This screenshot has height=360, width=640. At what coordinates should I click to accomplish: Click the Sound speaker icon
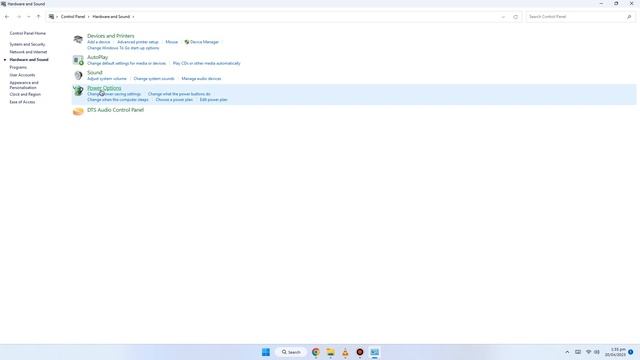click(x=78, y=76)
